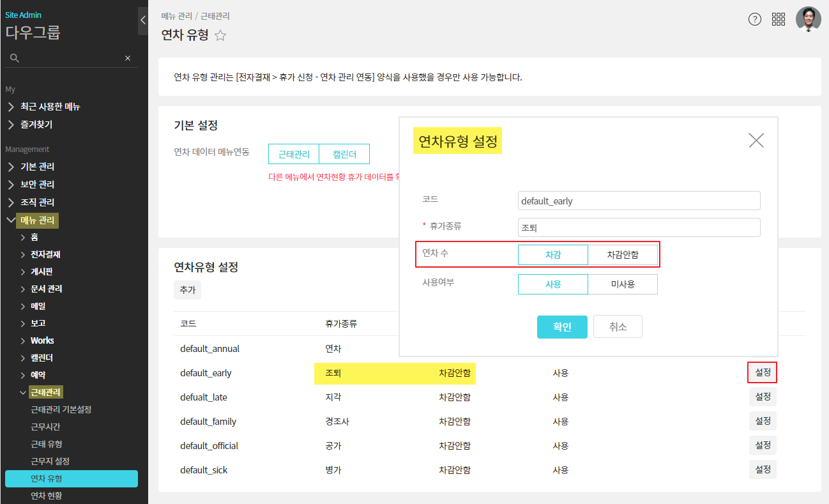829x504 pixels.
Task: Collapse the left sidebar with arrow icon
Action: pos(142,20)
